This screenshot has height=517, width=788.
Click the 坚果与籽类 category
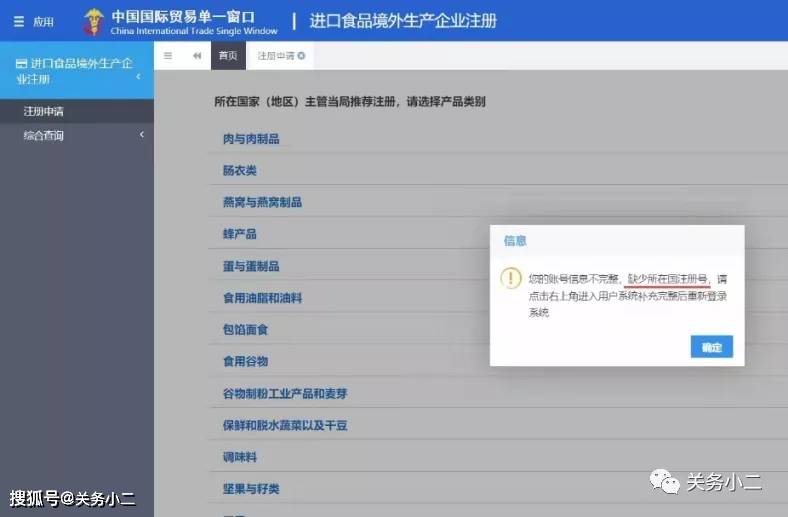(x=251, y=489)
